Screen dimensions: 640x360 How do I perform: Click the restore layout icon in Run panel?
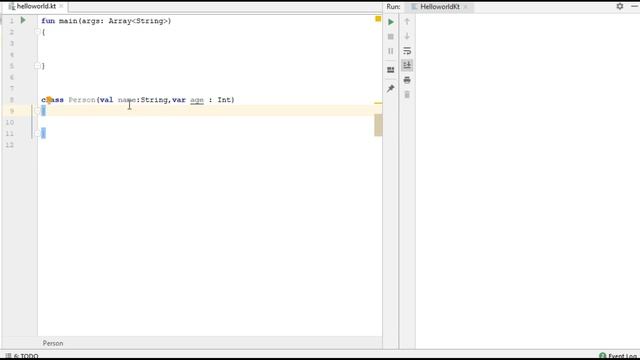tap(391, 70)
